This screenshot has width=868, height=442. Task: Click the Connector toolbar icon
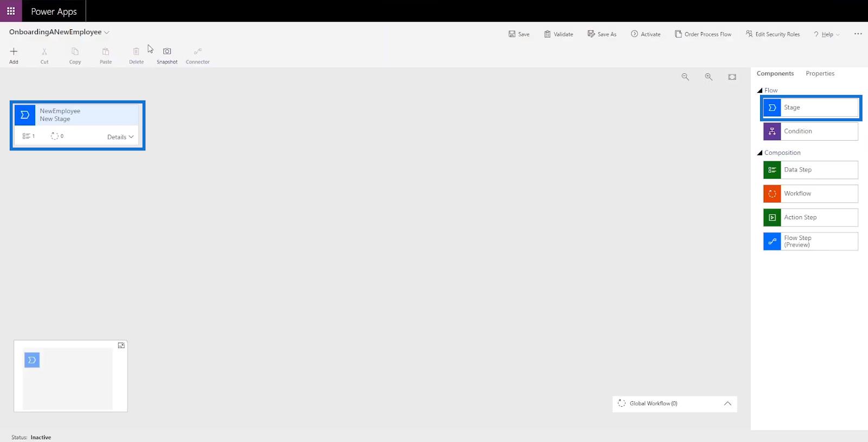tap(197, 52)
